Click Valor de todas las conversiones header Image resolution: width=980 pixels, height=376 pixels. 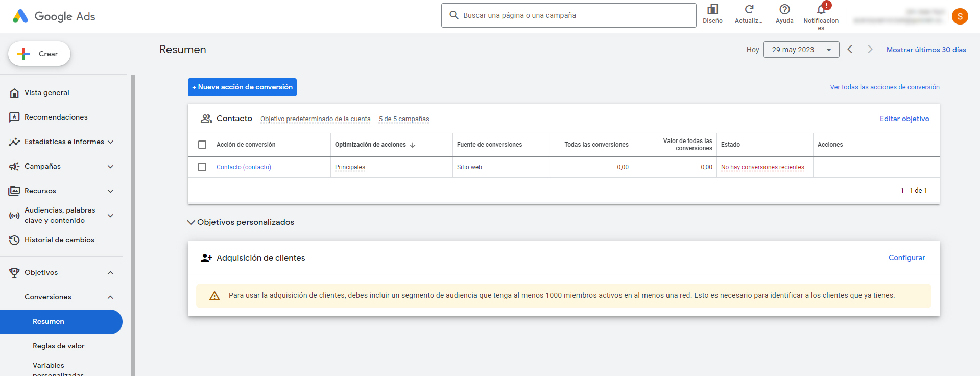click(687, 145)
